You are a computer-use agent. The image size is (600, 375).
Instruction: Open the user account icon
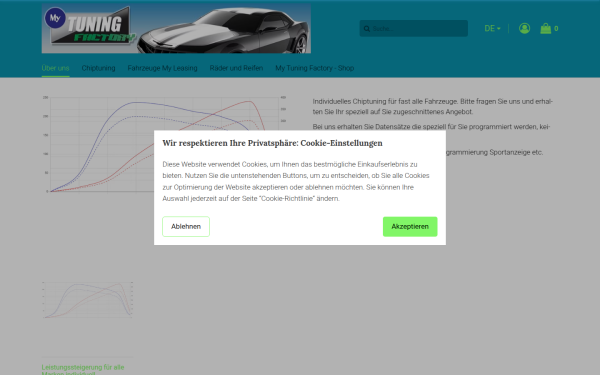[x=524, y=28]
